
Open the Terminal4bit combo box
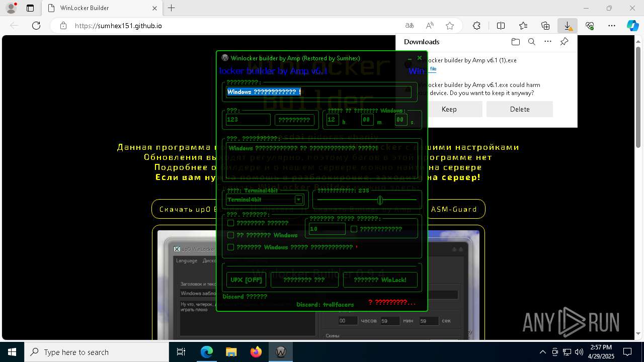(265, 200)
